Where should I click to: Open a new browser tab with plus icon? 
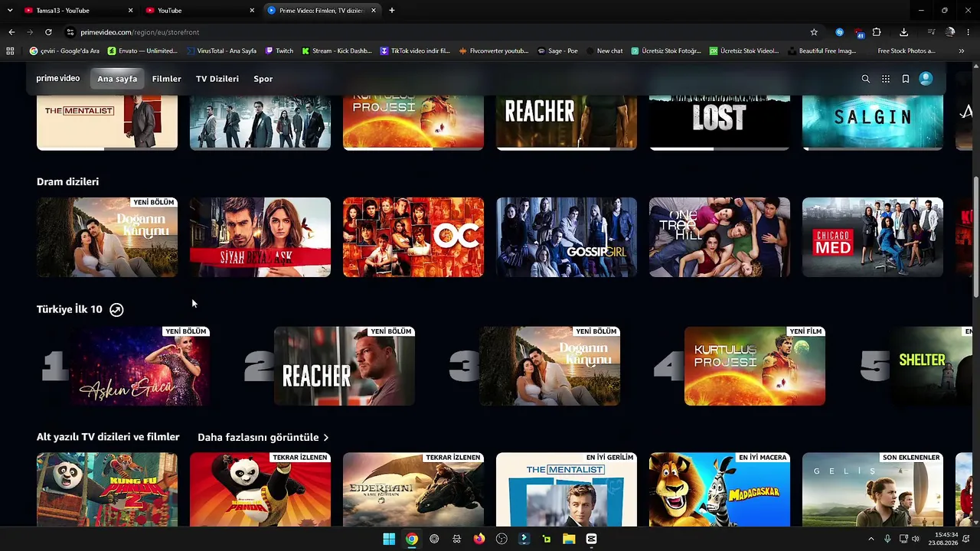click(392, 11)
